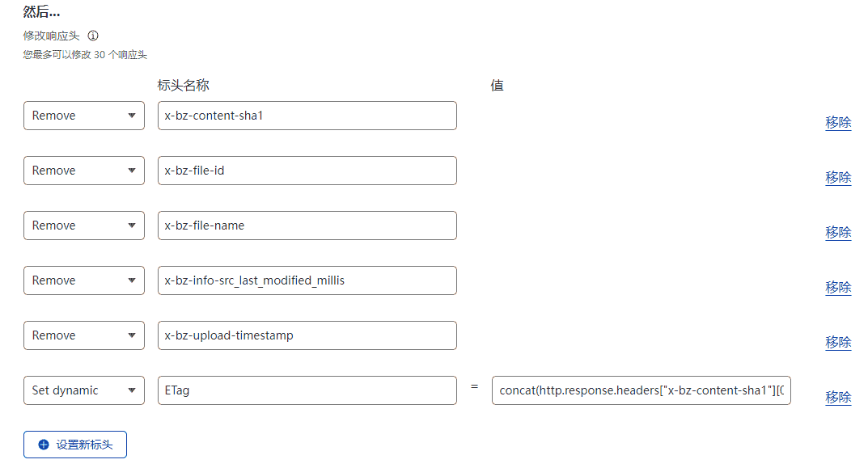The height and width of the screenshot is (468, 868).
Task: Click the info icon beside 修改响应头
Action: point(93,36)
